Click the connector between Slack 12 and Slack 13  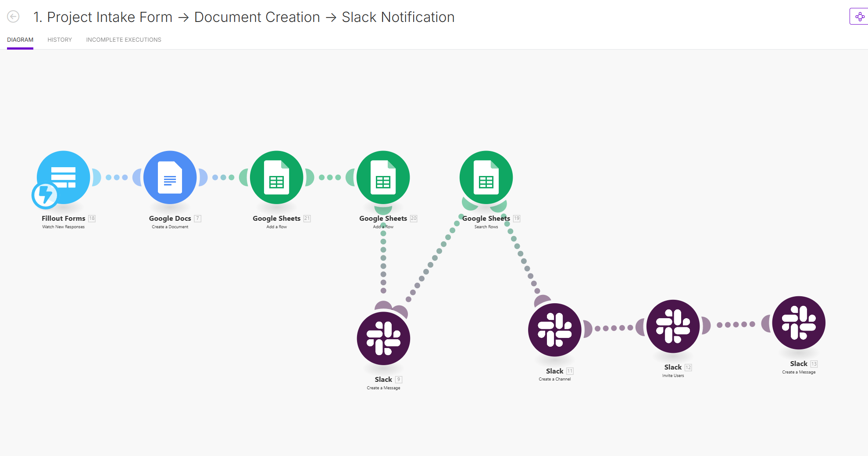[736, 324]
